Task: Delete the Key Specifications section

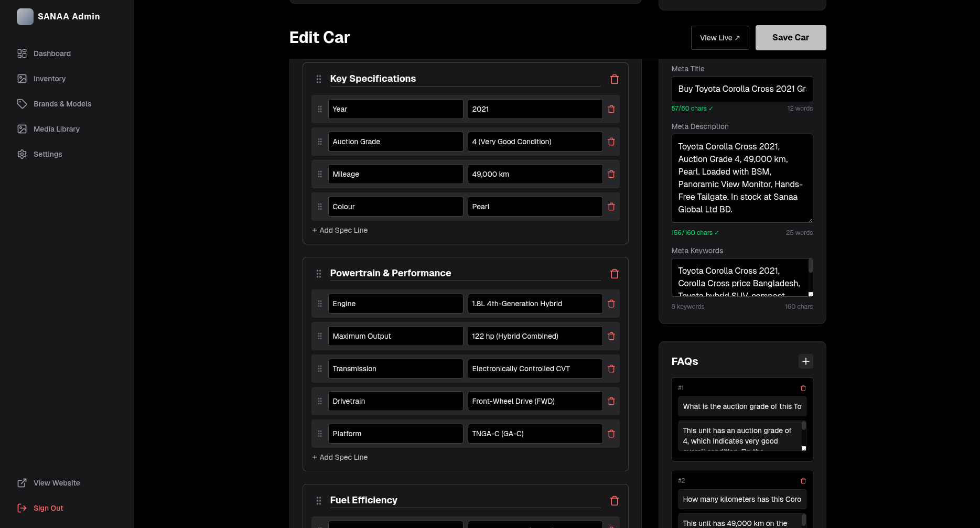Action: 615,79
